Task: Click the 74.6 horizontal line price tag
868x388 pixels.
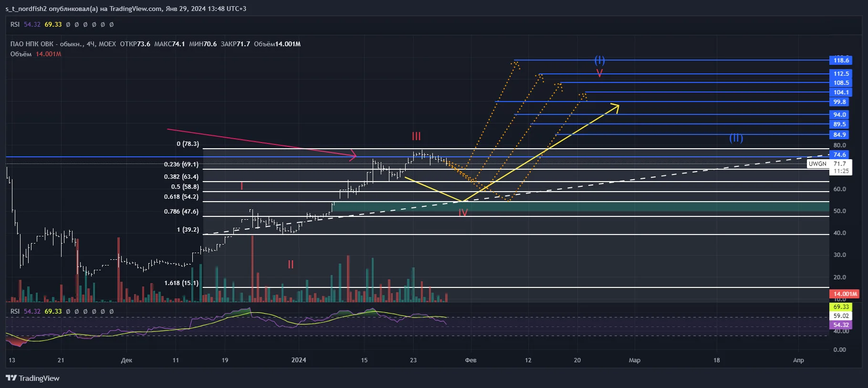Action: tap(840, 154)
